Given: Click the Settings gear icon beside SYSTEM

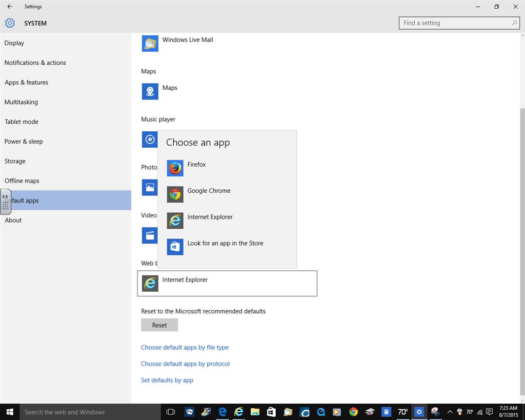Looking at the screenshot, I should tap(10, 23).
